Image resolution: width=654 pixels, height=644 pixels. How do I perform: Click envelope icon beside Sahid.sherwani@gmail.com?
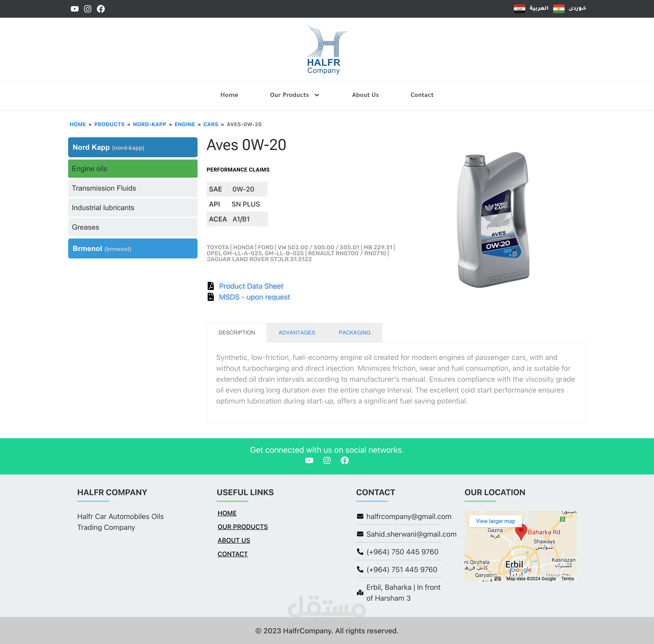360,534
